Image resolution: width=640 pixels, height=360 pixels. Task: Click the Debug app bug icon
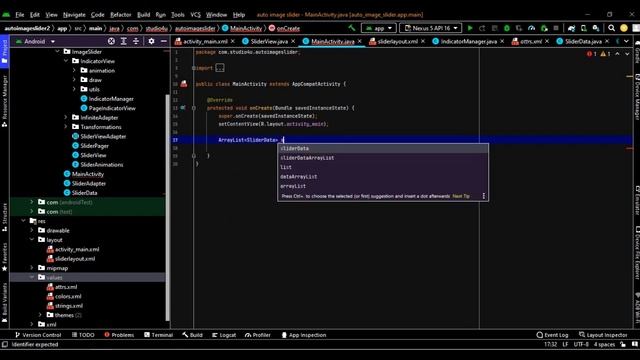(507, 28)
